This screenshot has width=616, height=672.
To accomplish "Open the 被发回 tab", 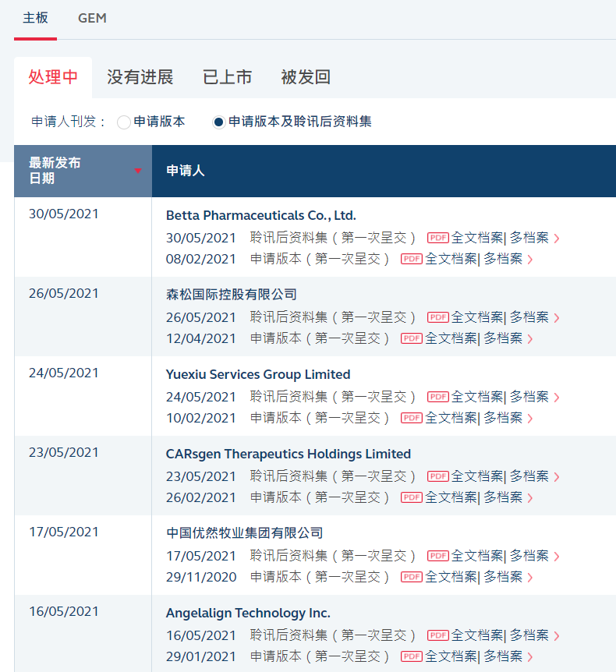I will pyautogui.click(x=306, y=77).
